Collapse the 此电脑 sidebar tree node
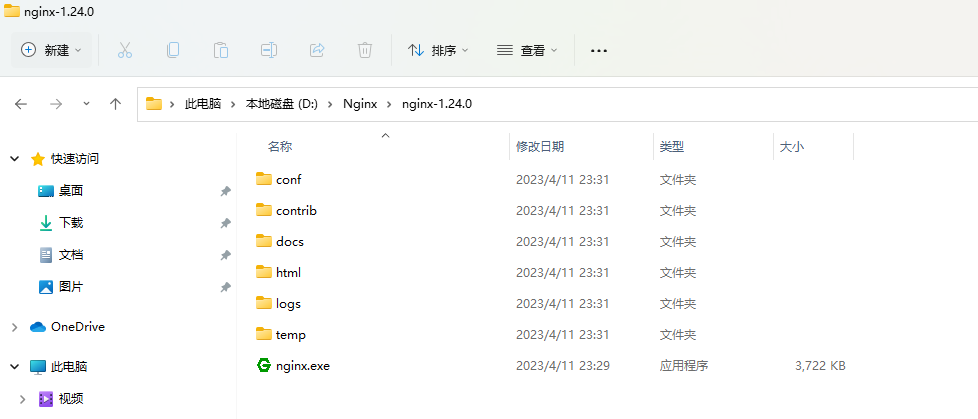This screenshot has height=419, width=978. pos(14,367)
